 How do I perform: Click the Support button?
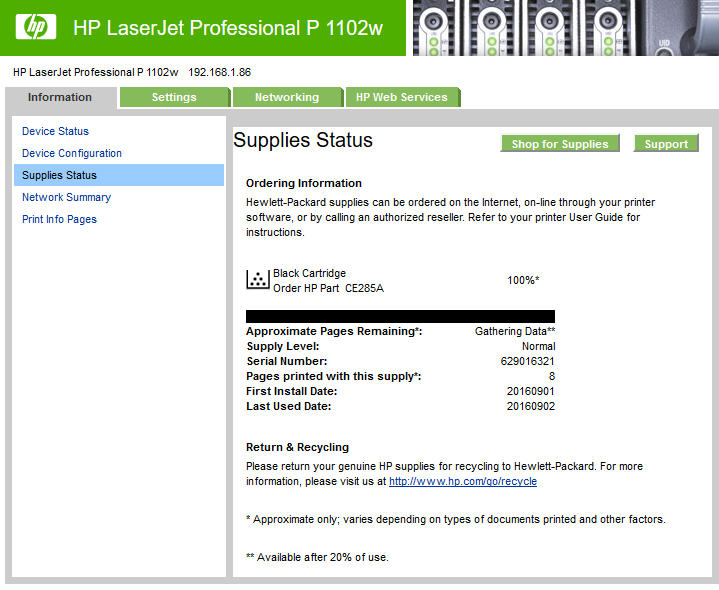[666, 144]
